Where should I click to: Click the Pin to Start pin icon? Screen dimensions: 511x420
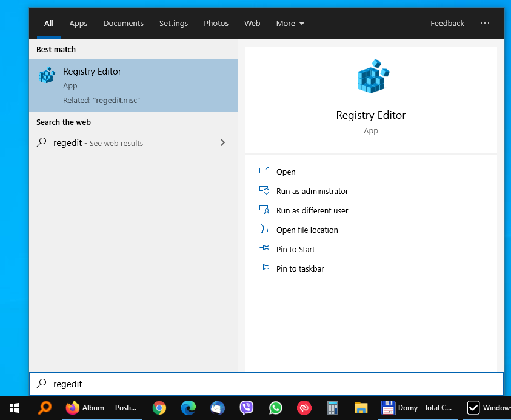264,248
